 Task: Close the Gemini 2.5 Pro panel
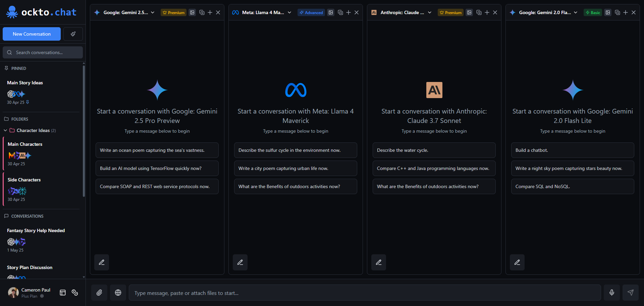click(x=218, y=12)
